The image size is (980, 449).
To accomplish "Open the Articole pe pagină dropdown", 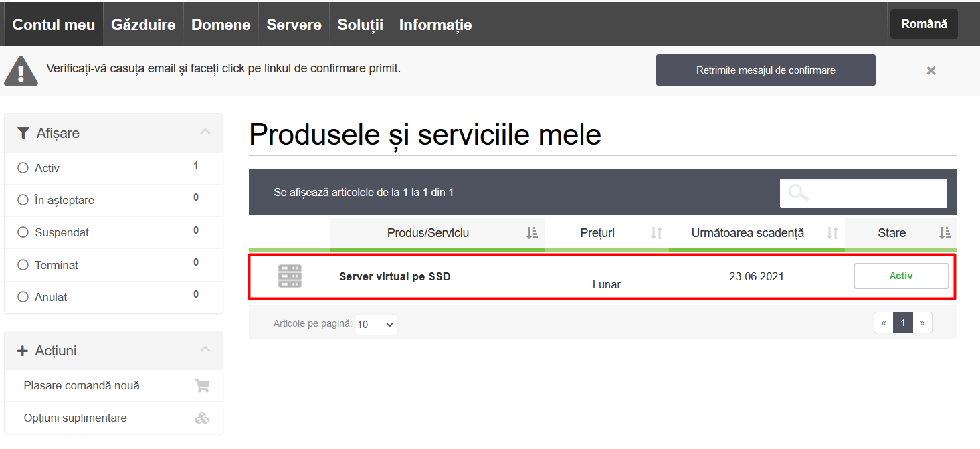I will point(376,325).
